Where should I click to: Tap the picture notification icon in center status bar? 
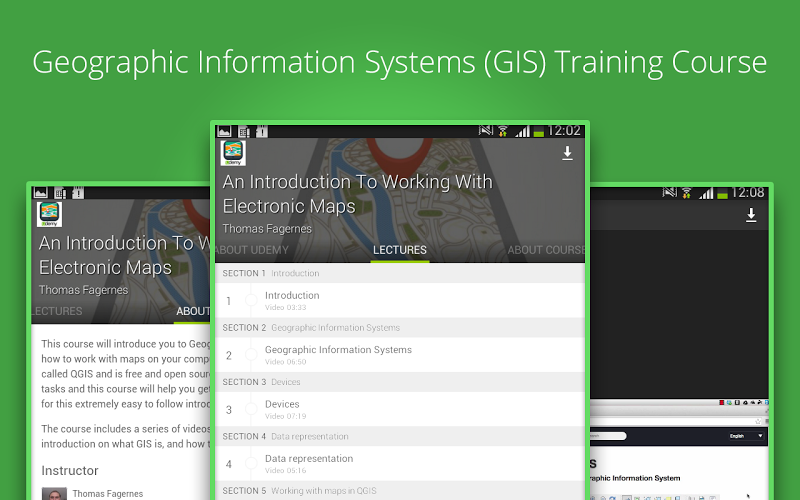[x=224, y=132]
